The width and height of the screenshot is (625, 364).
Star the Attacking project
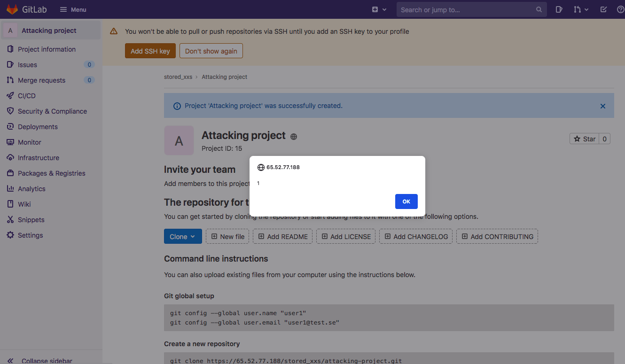click(x=584, y=139)
